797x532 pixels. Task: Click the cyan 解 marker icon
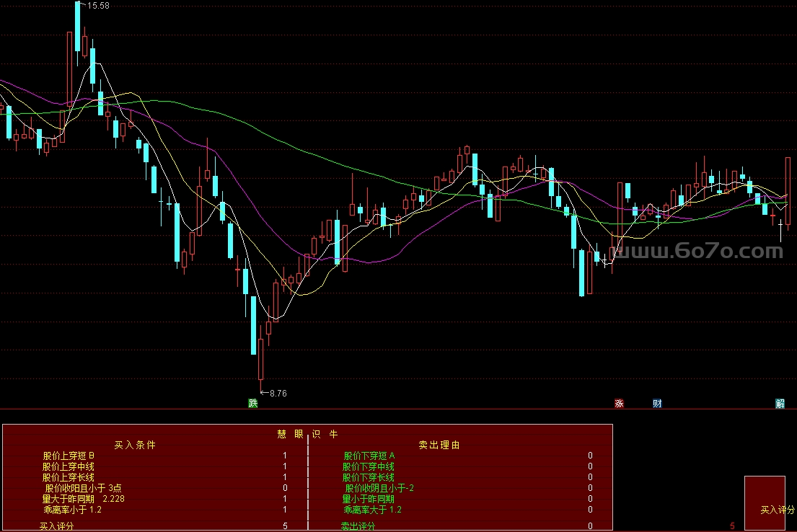pos(780,403)
